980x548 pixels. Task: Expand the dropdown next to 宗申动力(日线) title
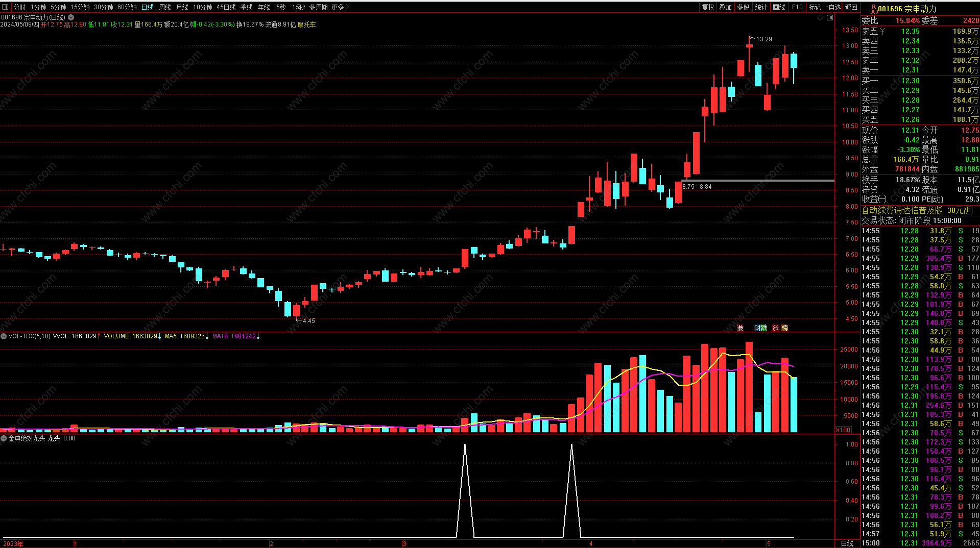(x=71, y=17)
